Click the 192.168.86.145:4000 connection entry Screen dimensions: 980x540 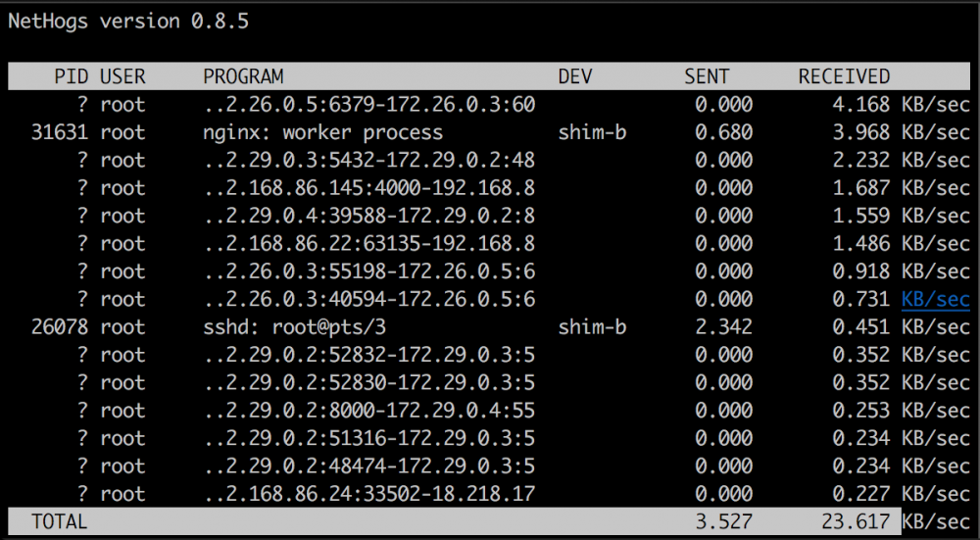369,188
